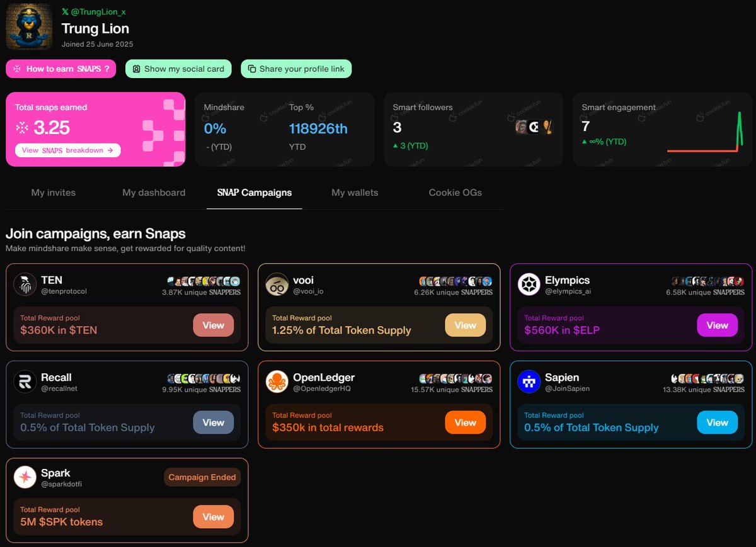View the OpenLedger campaign
Screen dimensions: 756x547
pyautogui.click(x=465, y=422)
